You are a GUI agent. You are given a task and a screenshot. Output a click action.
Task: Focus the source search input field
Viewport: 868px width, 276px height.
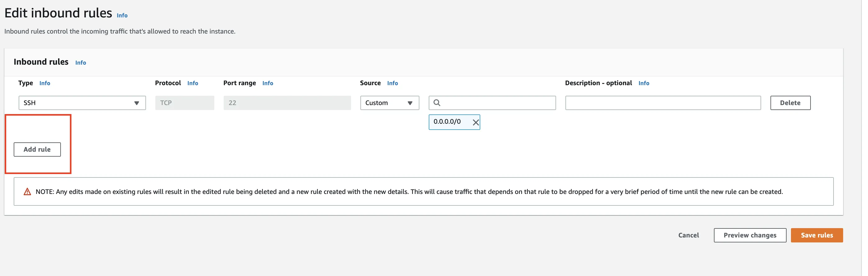497,103
